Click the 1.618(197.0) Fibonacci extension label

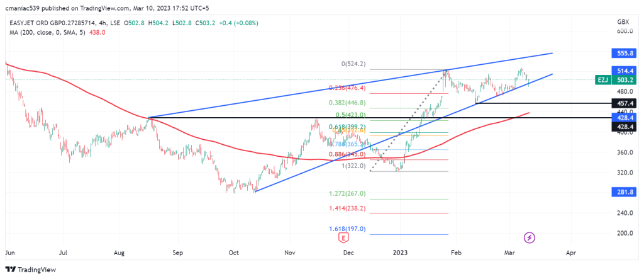(x=347, y=229)
